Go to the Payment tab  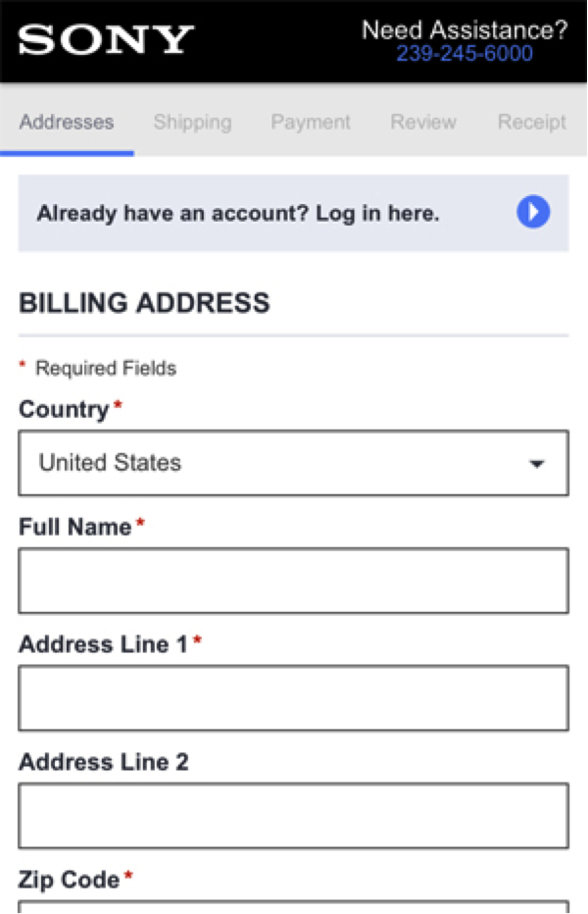(x=311, y=123)
